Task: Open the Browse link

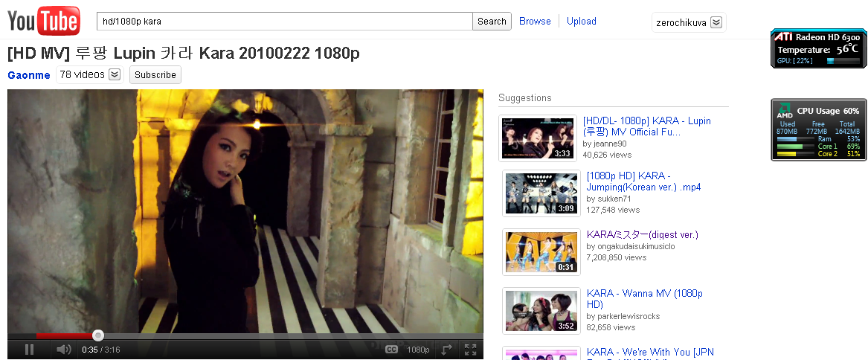Action: tap(535, 21)
